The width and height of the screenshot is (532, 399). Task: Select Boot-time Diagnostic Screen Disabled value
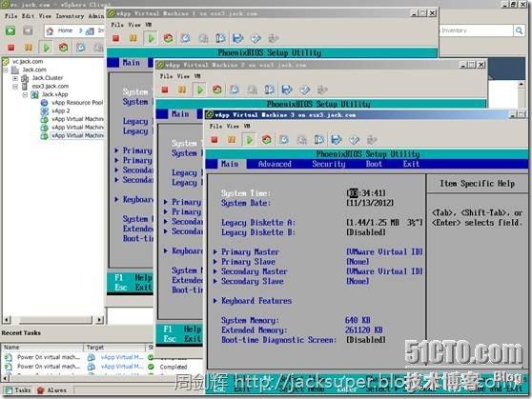tap(366, 340)
